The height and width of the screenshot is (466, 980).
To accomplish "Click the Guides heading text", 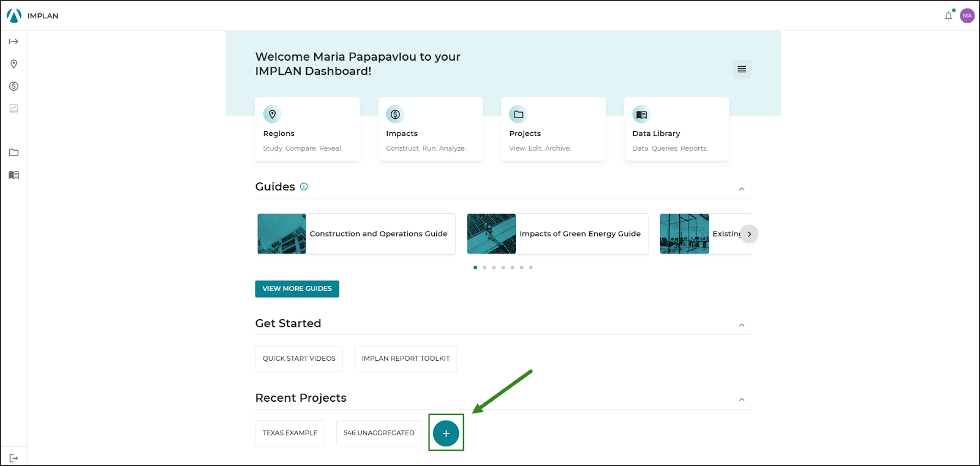I will pyautogui.click(x=275, y=187).
